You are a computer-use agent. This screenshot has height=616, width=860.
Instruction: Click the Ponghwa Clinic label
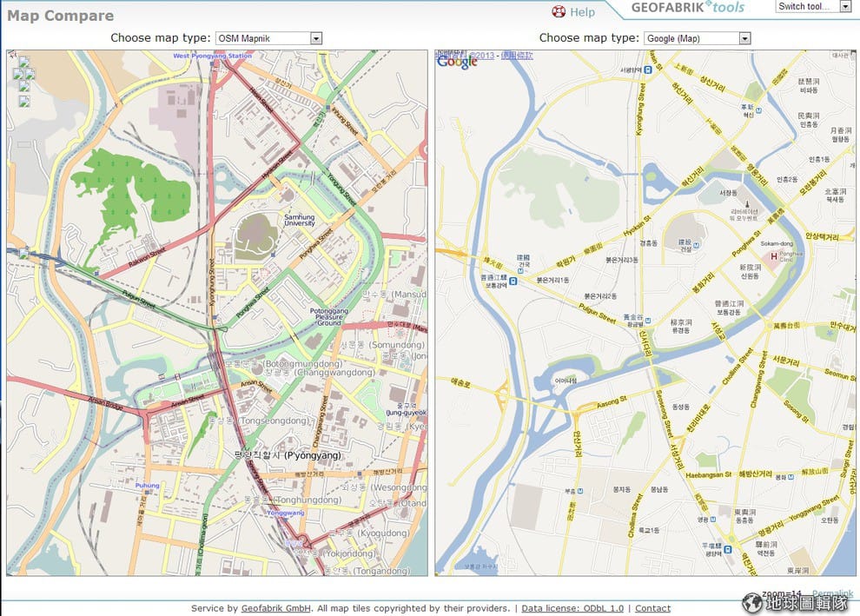[791, 256]
